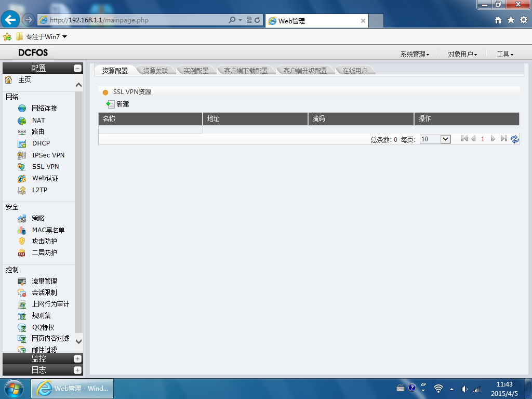Image resolution: width=532 pixels, height=399 pixels.
Task: Open the NAT sidebar icon
Action: (22, 121)
